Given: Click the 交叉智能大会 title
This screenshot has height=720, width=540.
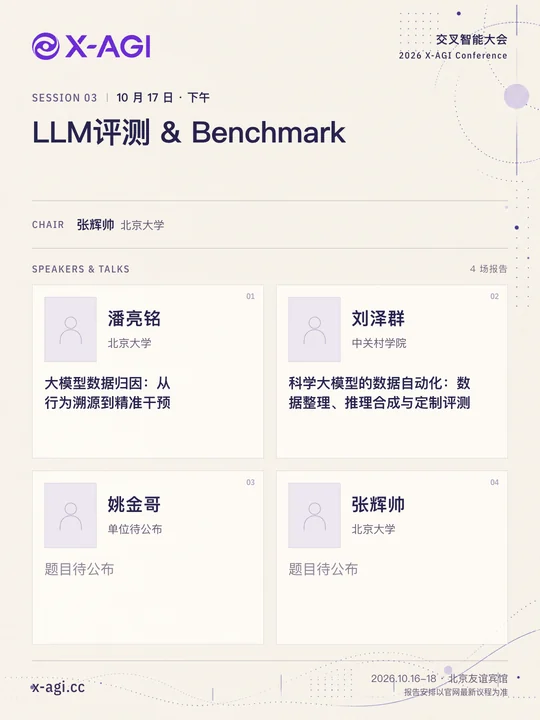Looking at the screenshot, I should 472,39.
